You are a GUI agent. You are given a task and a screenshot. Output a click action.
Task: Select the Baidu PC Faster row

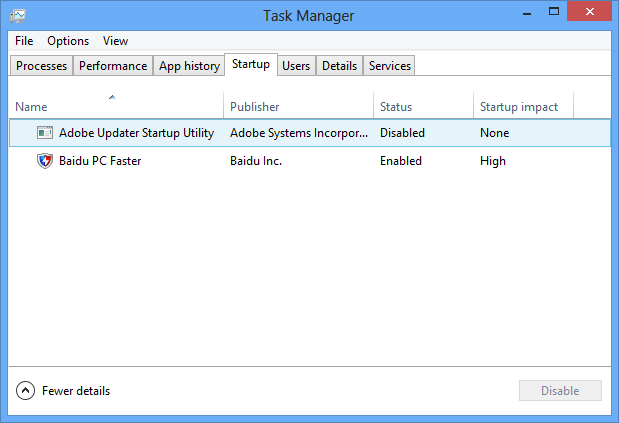coord(300,161)
